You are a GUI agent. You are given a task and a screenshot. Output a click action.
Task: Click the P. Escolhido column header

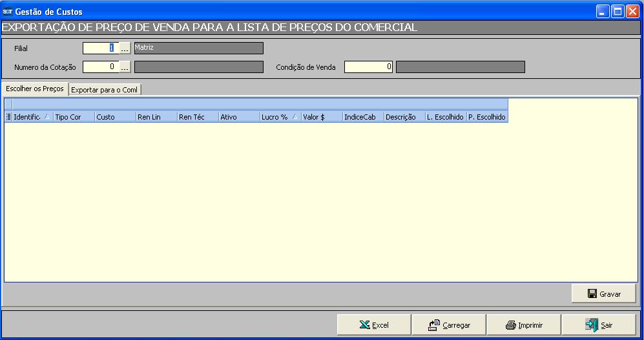point(487,117)
